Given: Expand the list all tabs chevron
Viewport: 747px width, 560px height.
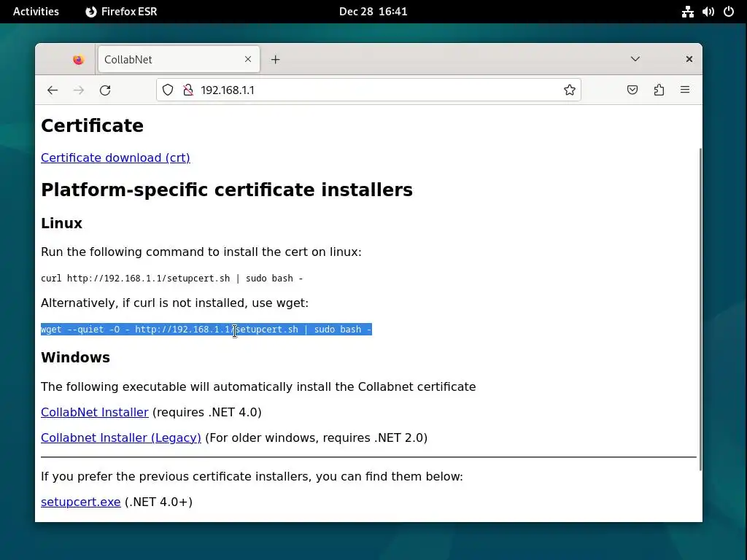Looking at the screenshot, I should (635, 59).
